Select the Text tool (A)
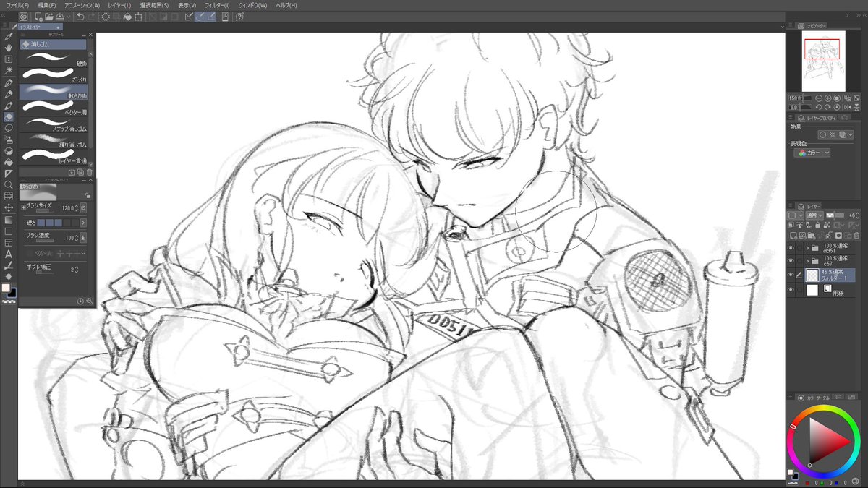Screen dimensions: 868x488 click(9, 253)
